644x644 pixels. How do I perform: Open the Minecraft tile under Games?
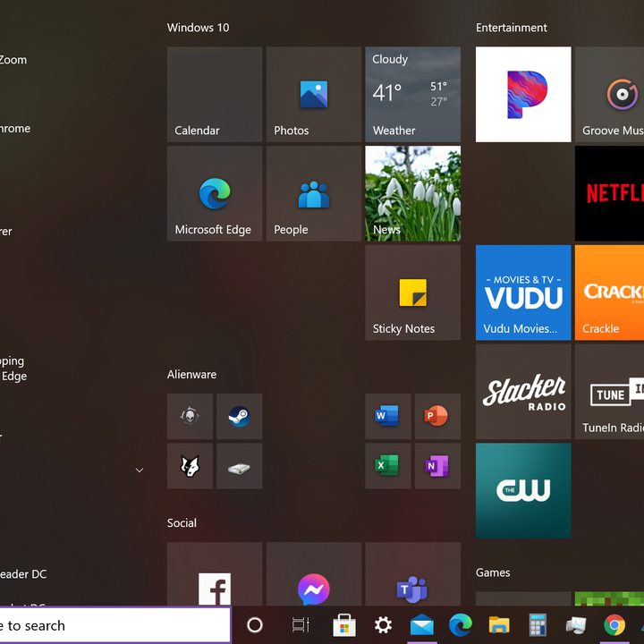click(609, 598)
